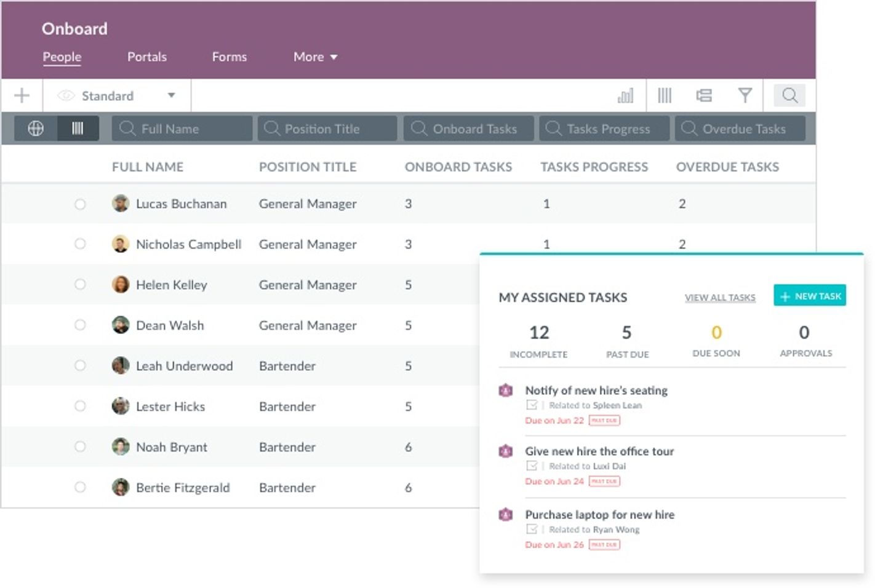Click the Full Name search field
Image resolution: width=875 pixels, height=588 pixels.
(x=182, y=129)
